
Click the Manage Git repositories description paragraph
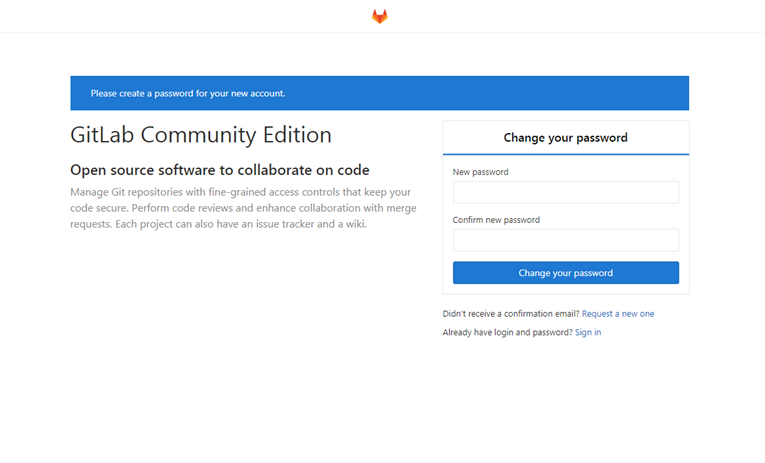243,208
